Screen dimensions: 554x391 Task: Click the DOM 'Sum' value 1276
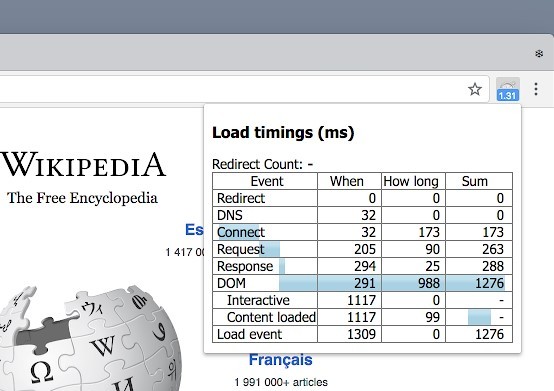489,283
